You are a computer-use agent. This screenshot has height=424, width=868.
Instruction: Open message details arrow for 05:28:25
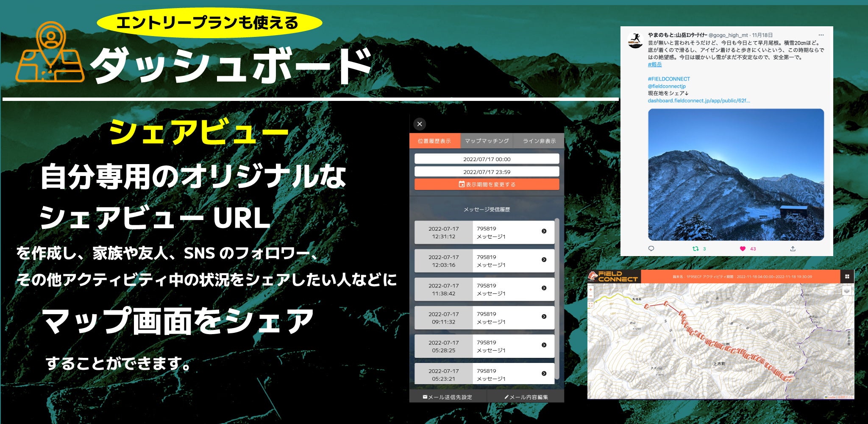coord(544,345)
